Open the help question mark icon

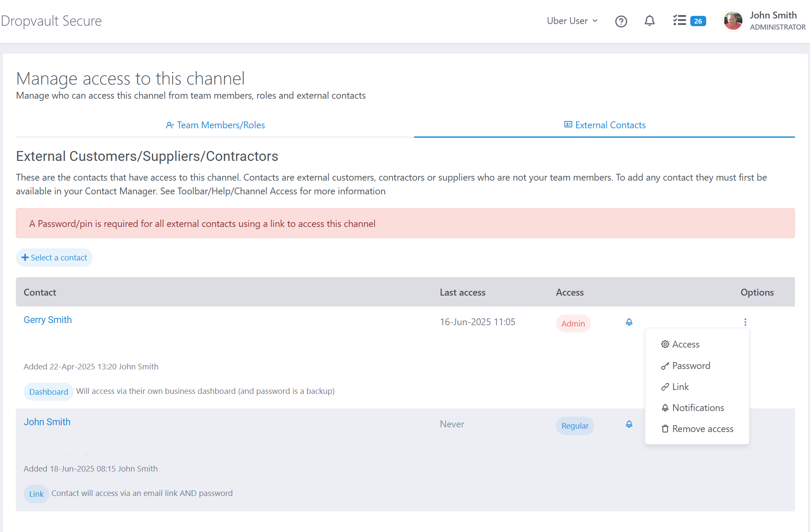(621, 21)
